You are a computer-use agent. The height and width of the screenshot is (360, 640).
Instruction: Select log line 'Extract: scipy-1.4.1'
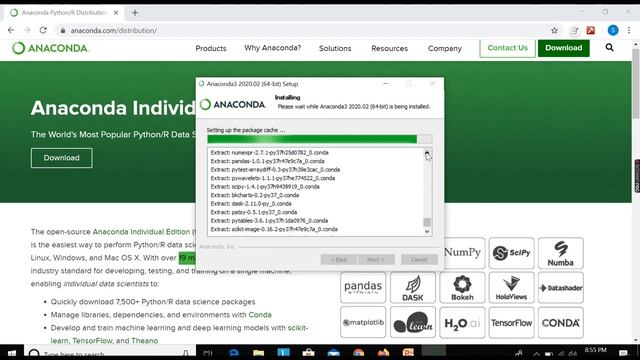click(265, 187)
